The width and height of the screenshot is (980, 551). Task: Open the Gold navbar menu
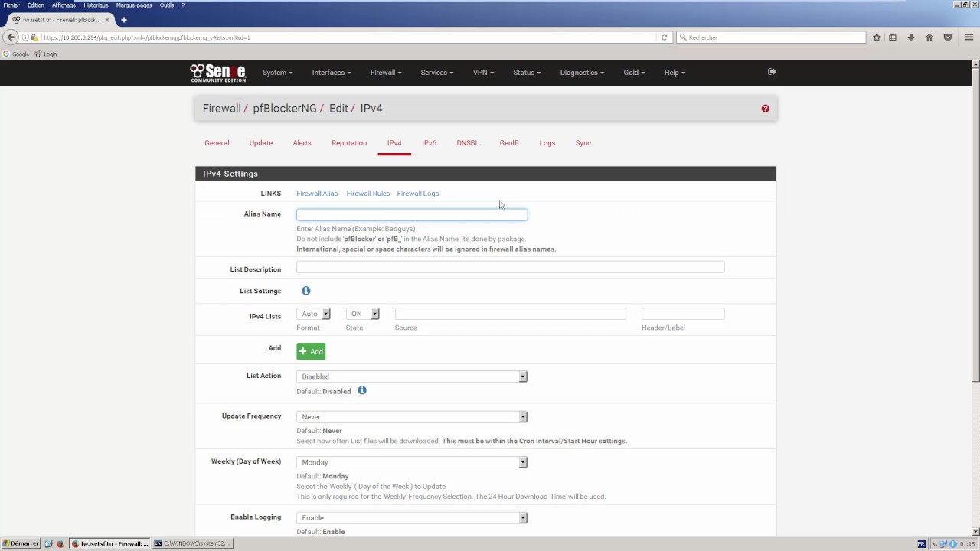(634, 73)
